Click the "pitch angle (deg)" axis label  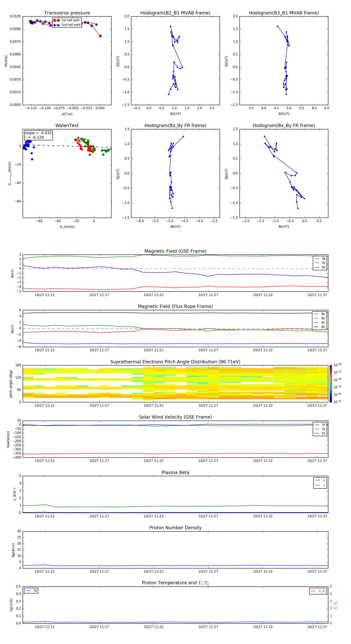coord(11,384)
